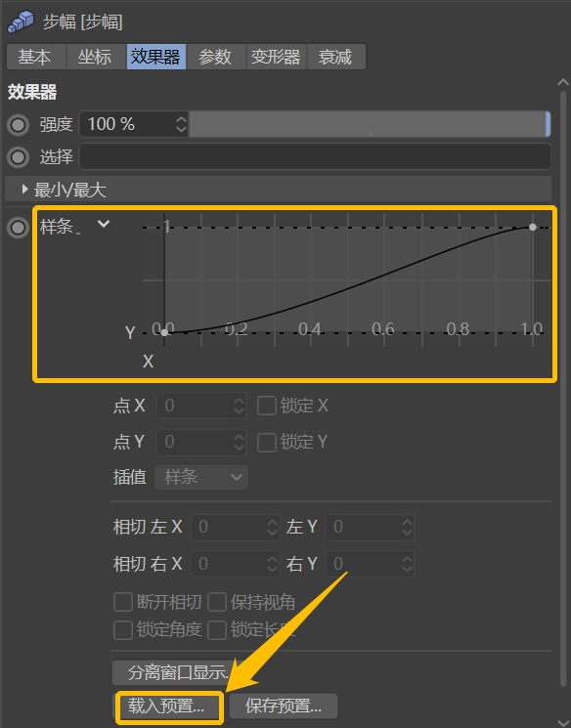
Task: Click the 步幅 [步幅] object title
Action: [83, 21]
